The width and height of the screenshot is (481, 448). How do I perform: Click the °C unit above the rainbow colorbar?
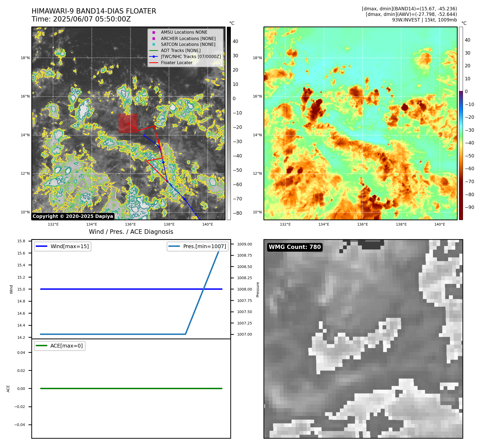(464, 23)
